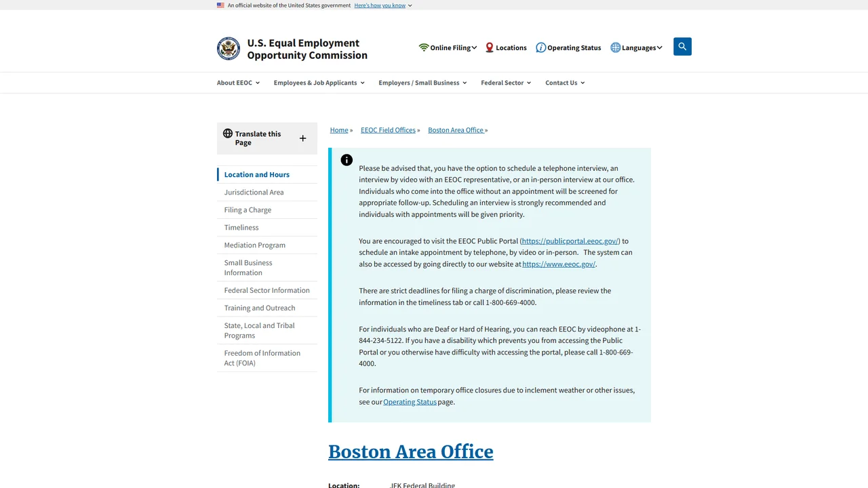The image size is (868, 488).
Task: Select Jurisdictional Area in sidebar
Action: point(267,192)
